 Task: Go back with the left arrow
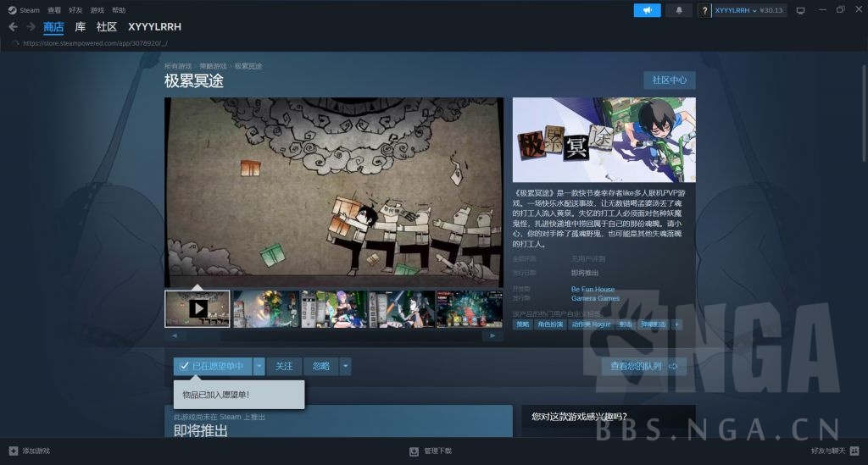[x=14, y=26]
